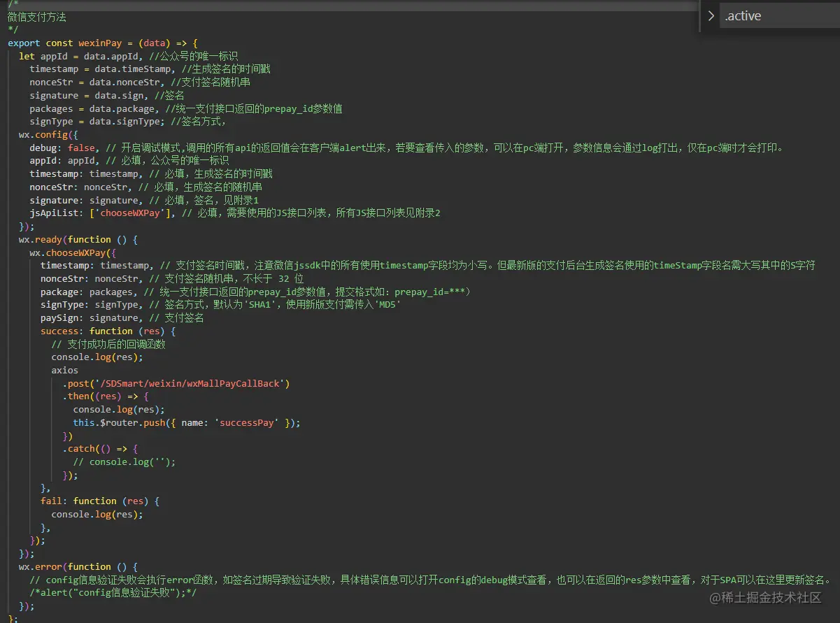Click 'signature = data.sign' assignment
840x623 pixels.
pyautogui.click(x=88, y=95)
